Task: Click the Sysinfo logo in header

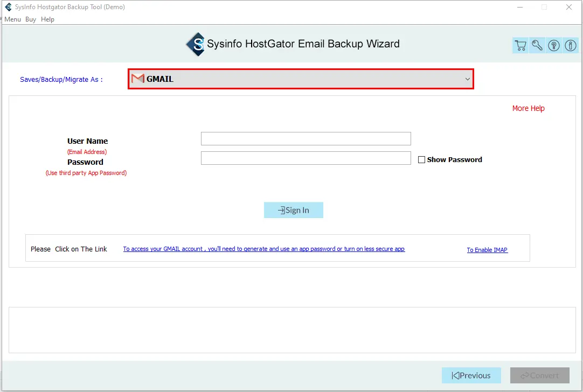Action: (x=196, y=44)
